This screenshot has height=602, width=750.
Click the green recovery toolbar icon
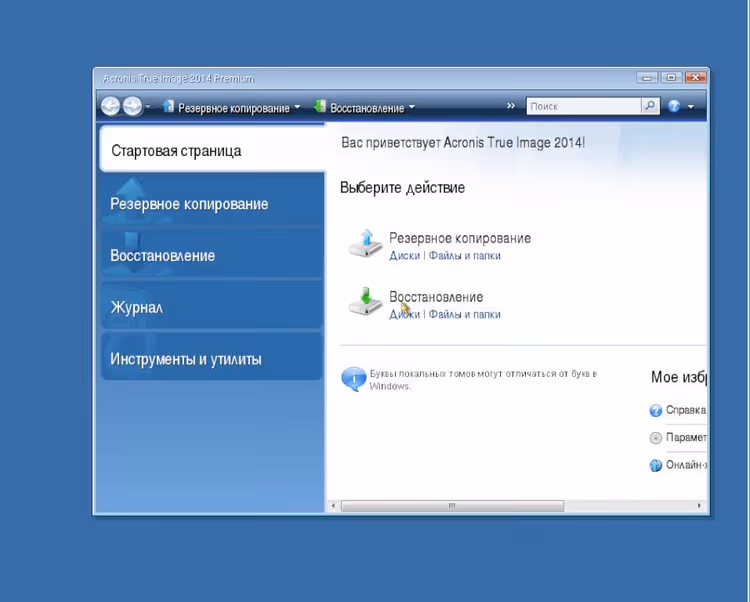click(x=320, y=106)
